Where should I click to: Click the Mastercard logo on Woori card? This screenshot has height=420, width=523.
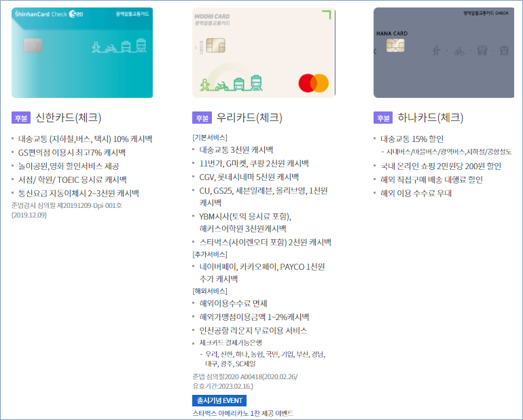pyautogui.click(x=314, y=83)
